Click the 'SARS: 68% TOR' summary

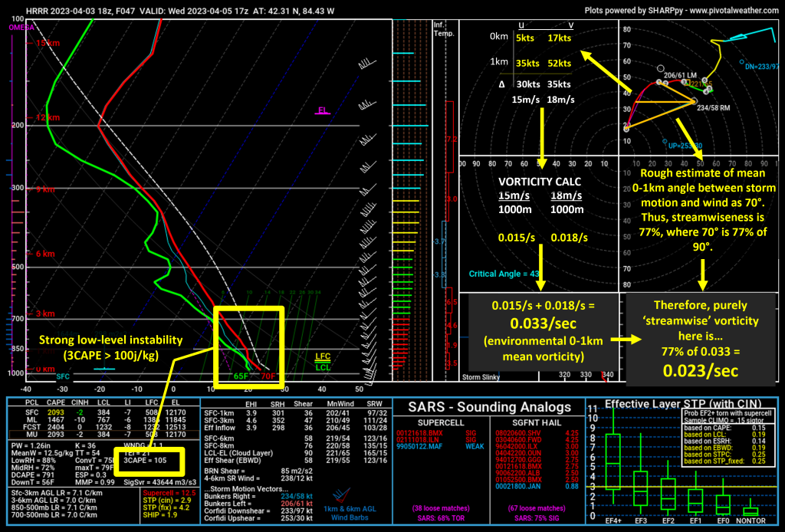point(441,518)
